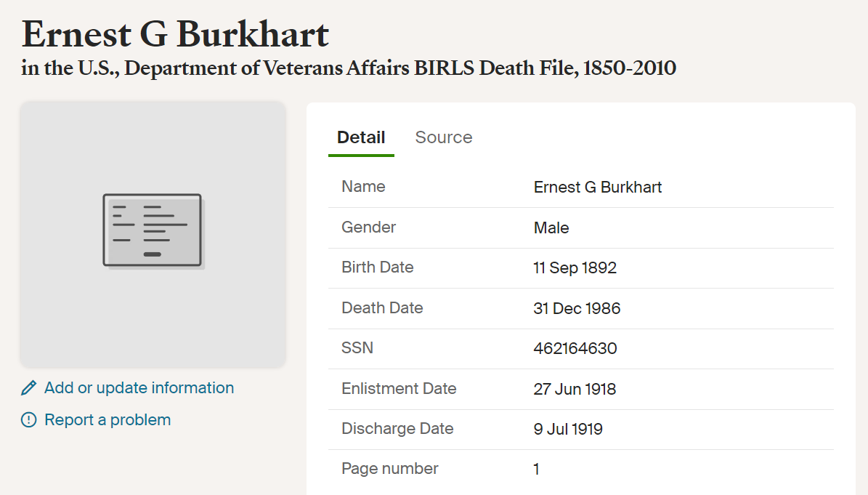Click the Gender value Male
The image size is (868, 495).
(551, 228)
